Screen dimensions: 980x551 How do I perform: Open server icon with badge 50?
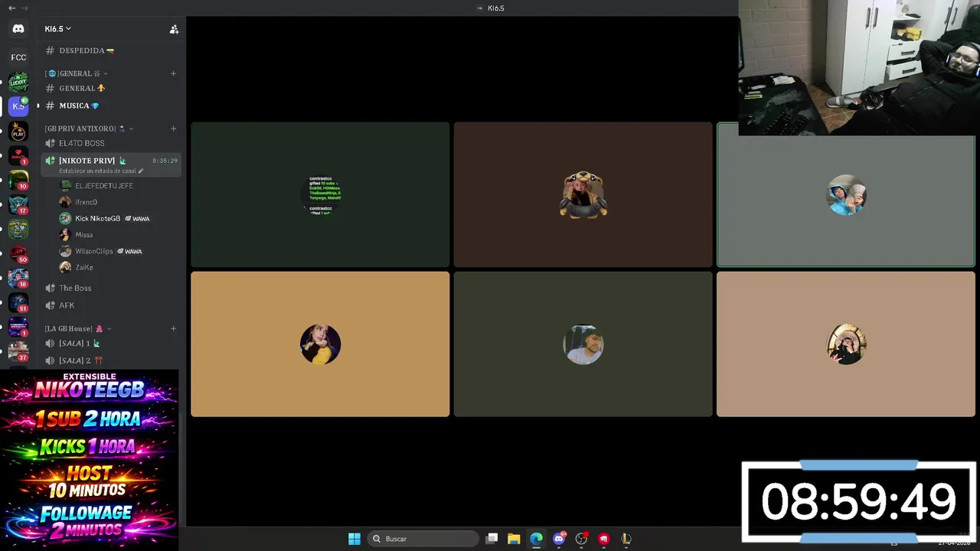(18, 253)
